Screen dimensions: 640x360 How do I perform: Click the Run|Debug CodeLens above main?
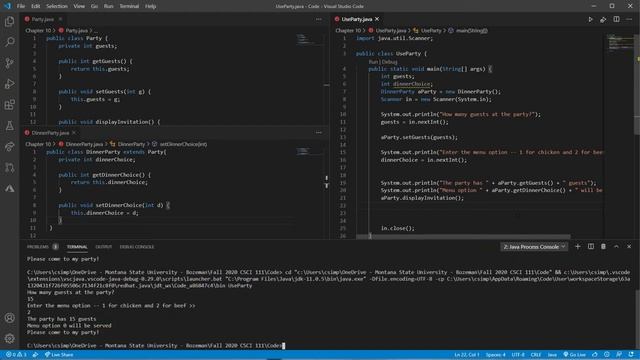383,62
